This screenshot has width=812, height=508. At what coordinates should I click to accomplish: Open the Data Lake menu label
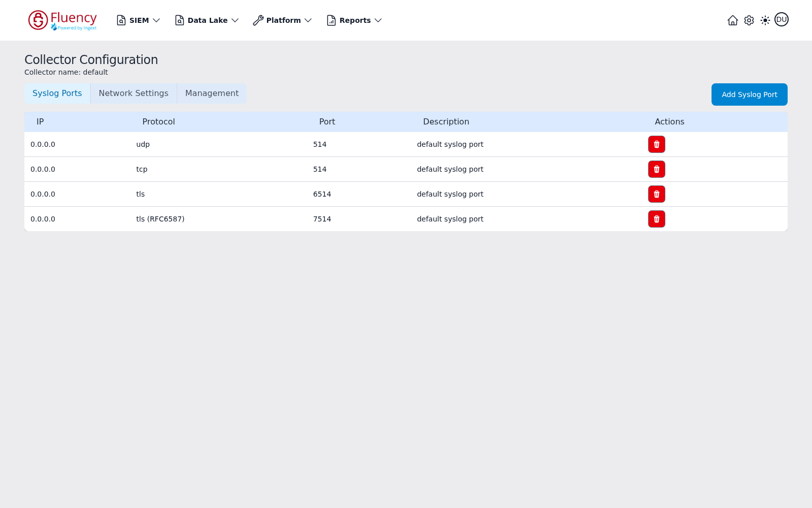tap(208, 20)
